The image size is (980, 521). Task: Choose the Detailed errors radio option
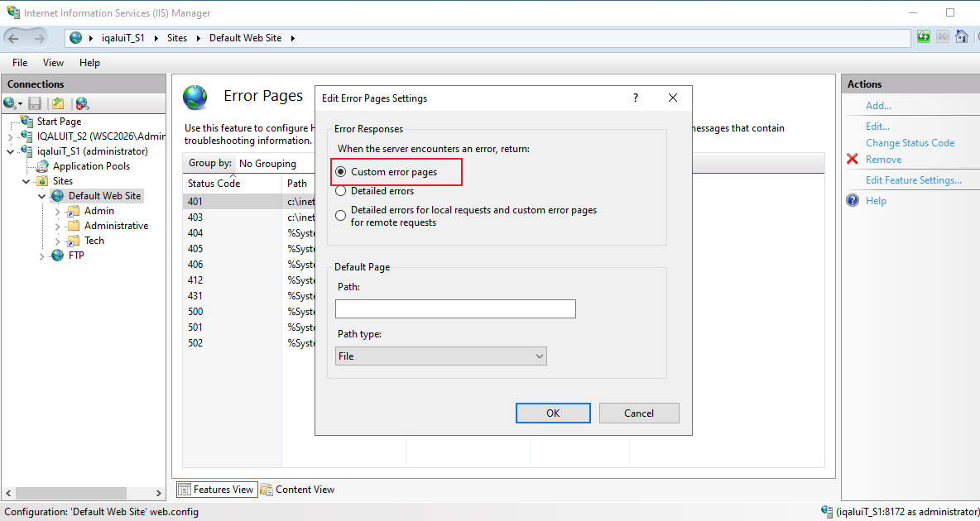point(341,191)
